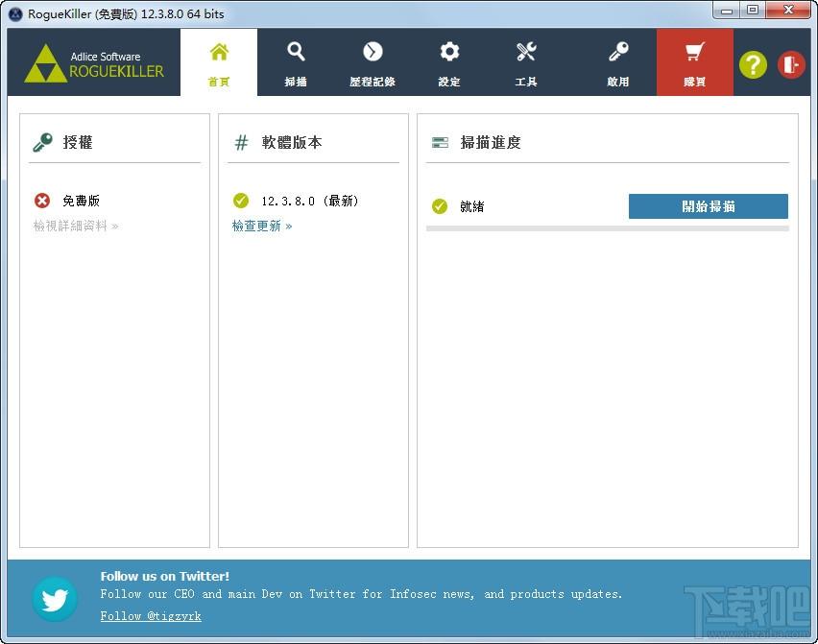Open the 工具 tools tab
This screenshot has height=644, width=818.
click(526, 62)
